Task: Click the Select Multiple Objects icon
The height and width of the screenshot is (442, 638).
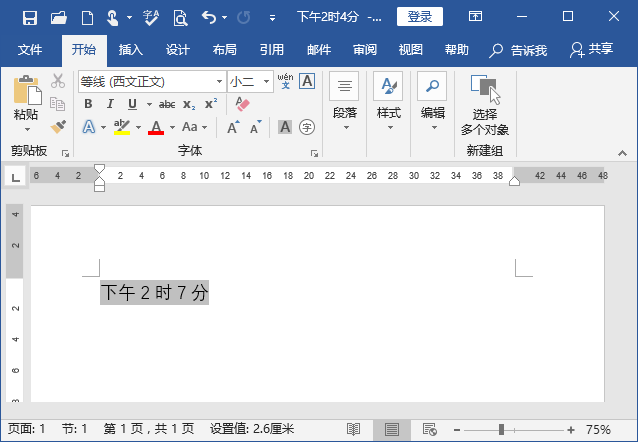Action: pos(485,105)
